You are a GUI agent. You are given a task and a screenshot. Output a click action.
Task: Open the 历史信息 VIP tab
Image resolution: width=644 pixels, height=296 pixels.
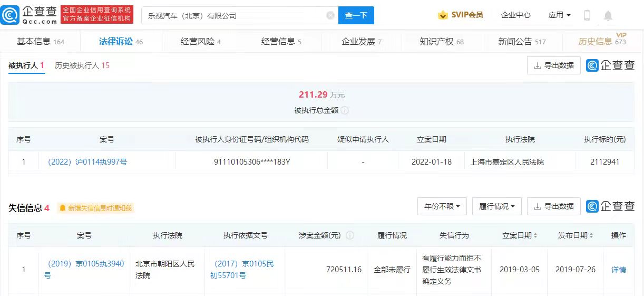tap(602, 41)
